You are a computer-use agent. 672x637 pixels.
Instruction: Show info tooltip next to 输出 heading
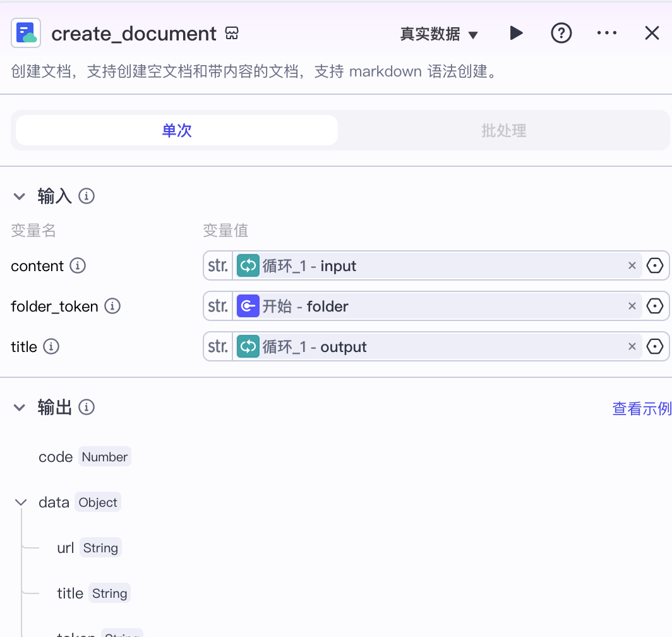tap(87, 407)
